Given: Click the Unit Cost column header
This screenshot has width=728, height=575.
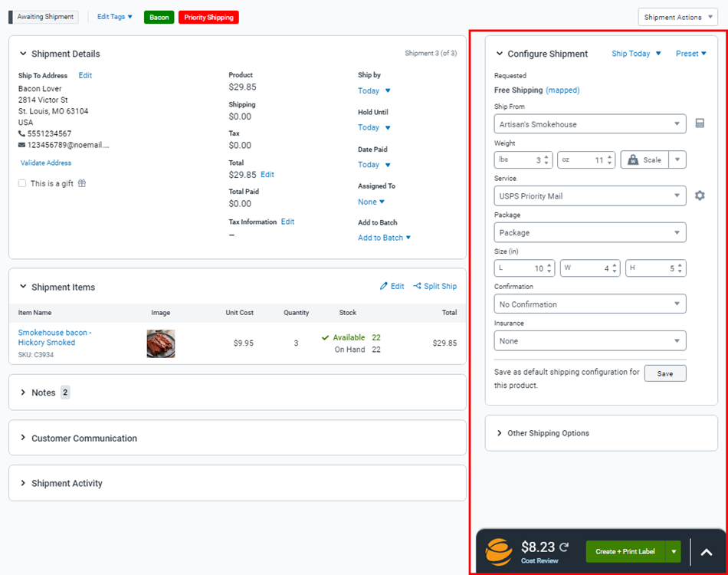Looking at the screenshot, I should (240, 313).
